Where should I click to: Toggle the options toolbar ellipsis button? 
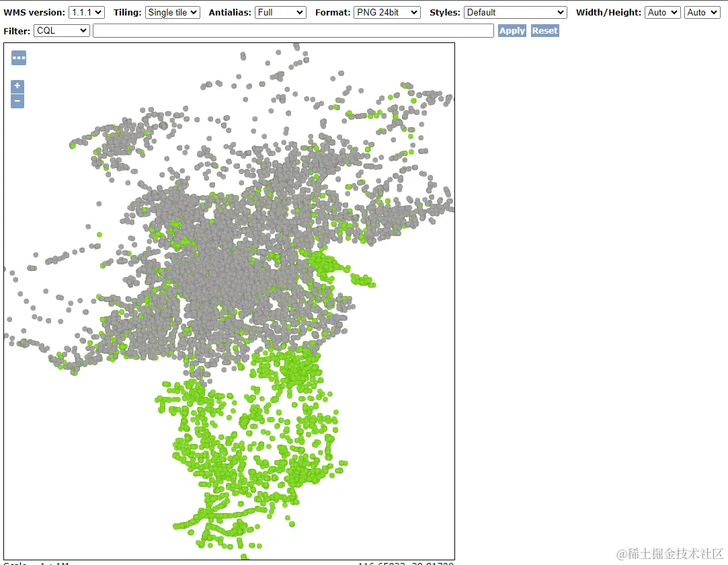click(x=19, y=58)
